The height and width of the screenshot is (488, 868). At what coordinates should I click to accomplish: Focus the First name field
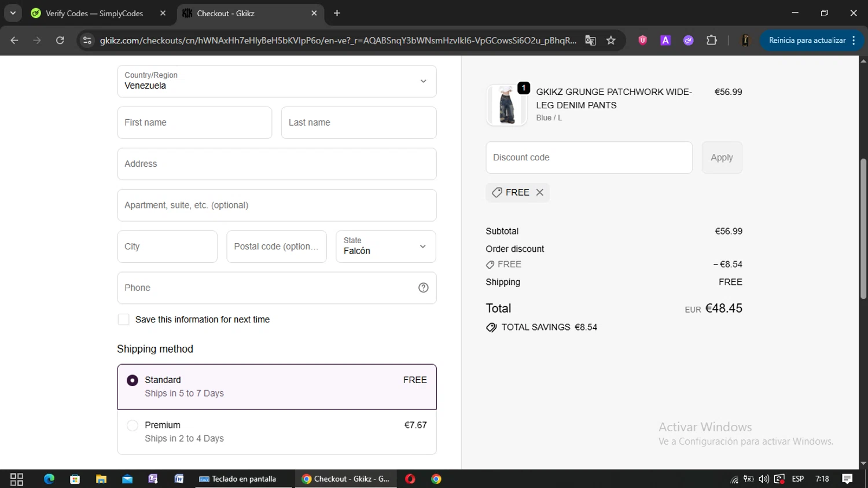click(x=194, y=123)
